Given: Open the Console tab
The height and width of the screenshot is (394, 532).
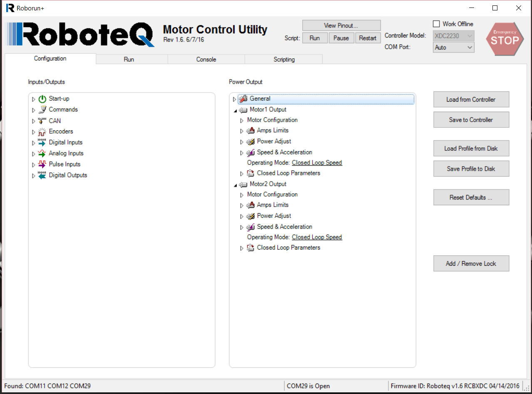Looking at the screenshot, I should [206, 60].
